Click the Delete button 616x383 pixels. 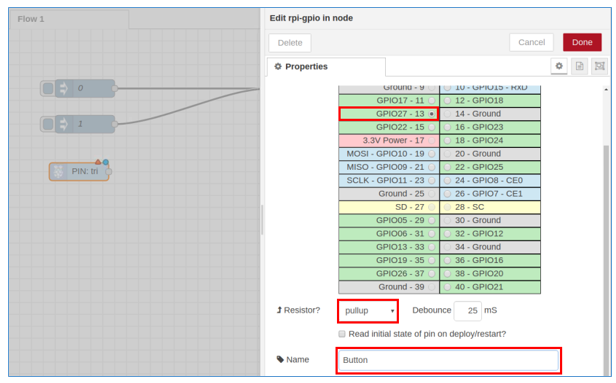point(290,43)
